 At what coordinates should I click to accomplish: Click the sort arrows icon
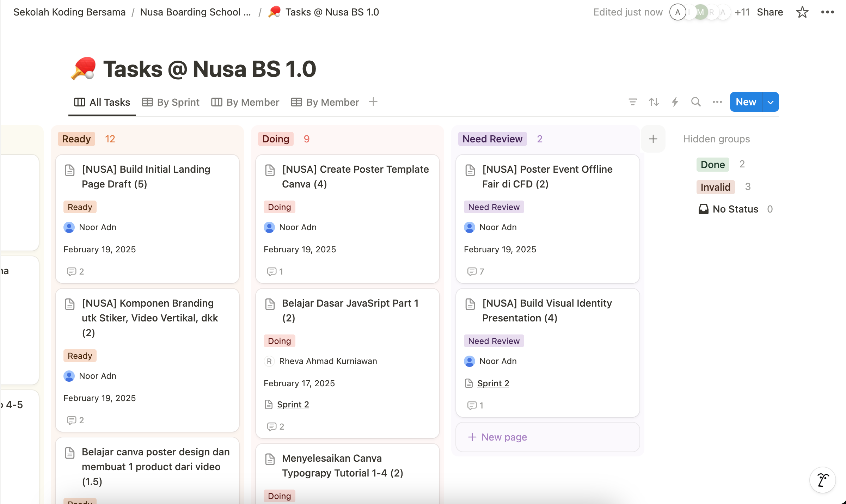pyautogui.click(x=654, y=102)
